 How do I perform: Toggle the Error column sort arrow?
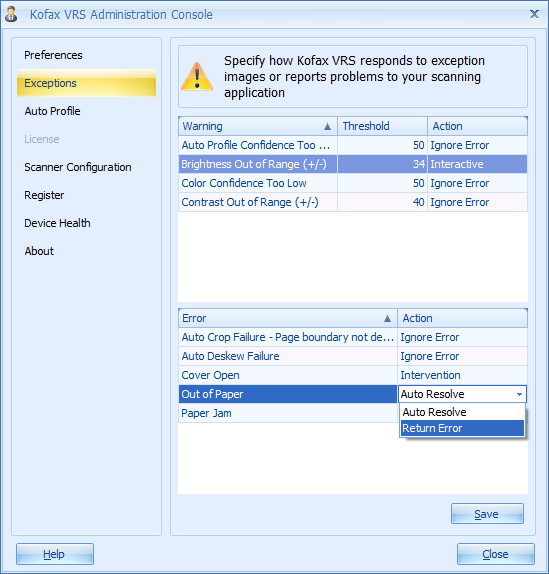(387, 318)
